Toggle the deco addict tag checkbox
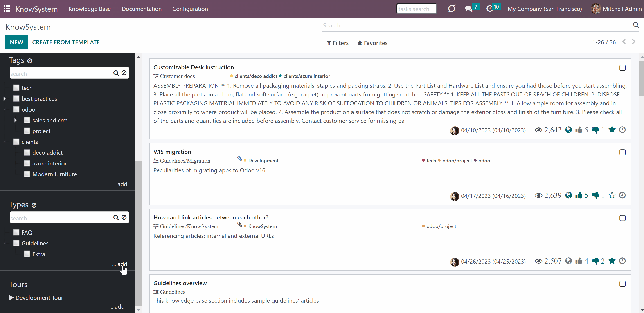 tap(27, 152)
